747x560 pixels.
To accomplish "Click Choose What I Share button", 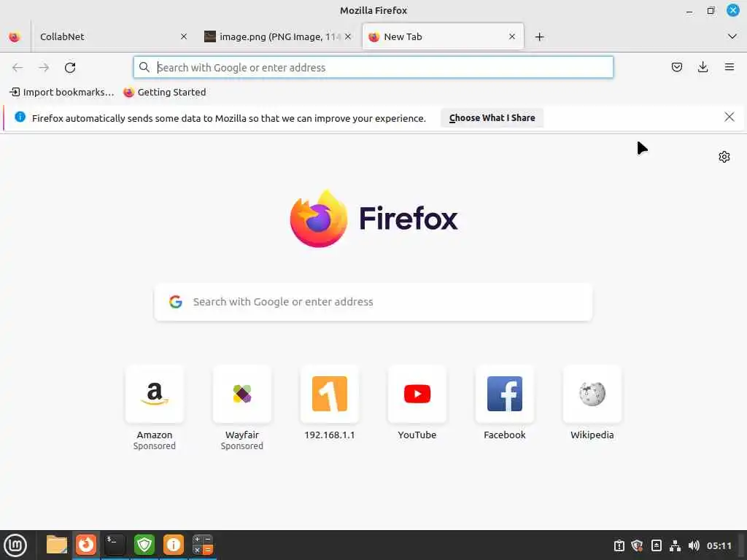I will point(492,117).
